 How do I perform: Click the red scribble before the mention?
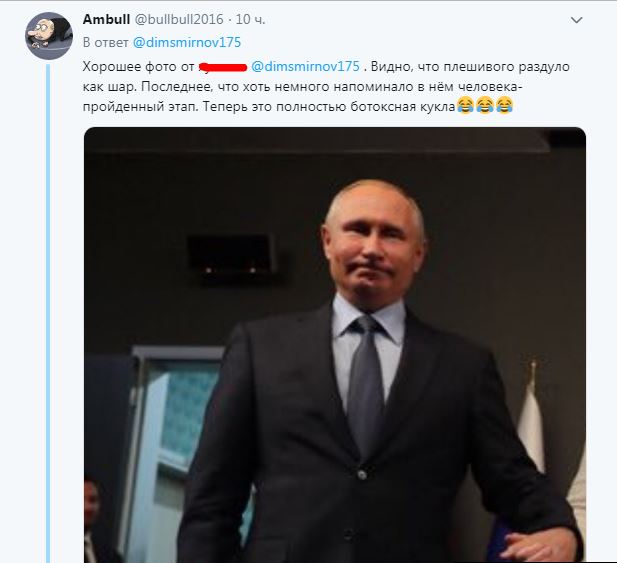(222, 68)
